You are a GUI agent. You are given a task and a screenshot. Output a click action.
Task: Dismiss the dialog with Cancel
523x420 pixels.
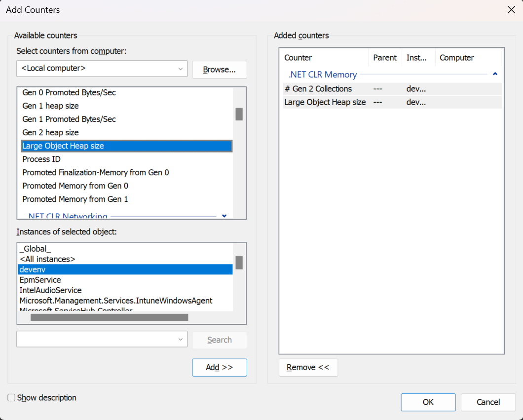(x=487, y=402)
